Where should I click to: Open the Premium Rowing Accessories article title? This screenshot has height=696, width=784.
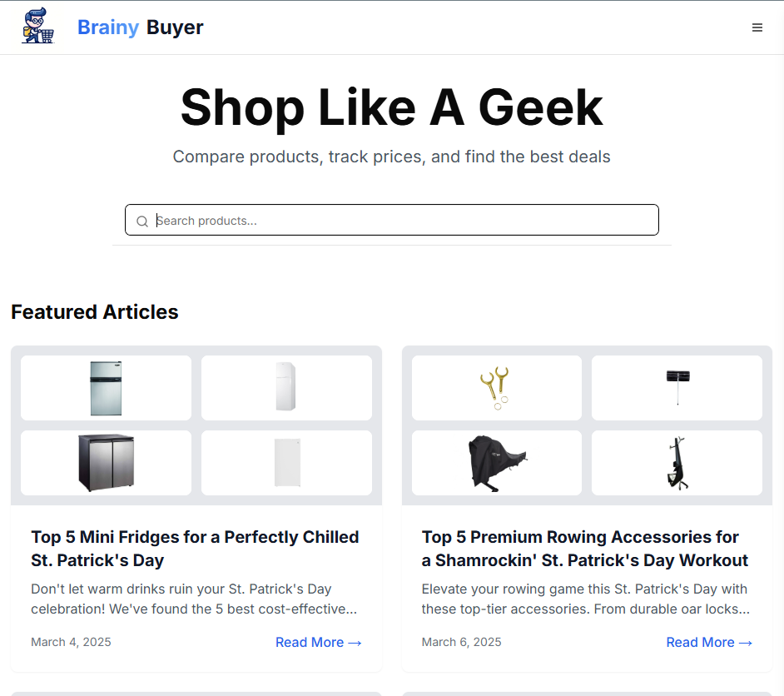(x=584, y=548)
